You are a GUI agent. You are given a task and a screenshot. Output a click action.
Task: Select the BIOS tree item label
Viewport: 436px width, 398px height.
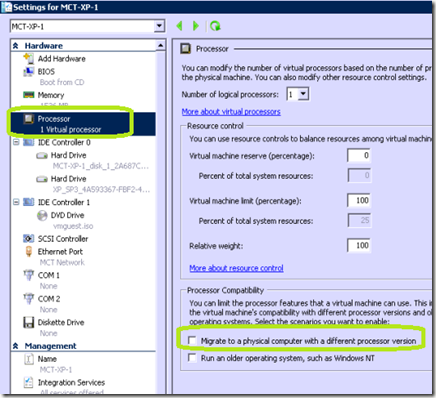point(46,71)
